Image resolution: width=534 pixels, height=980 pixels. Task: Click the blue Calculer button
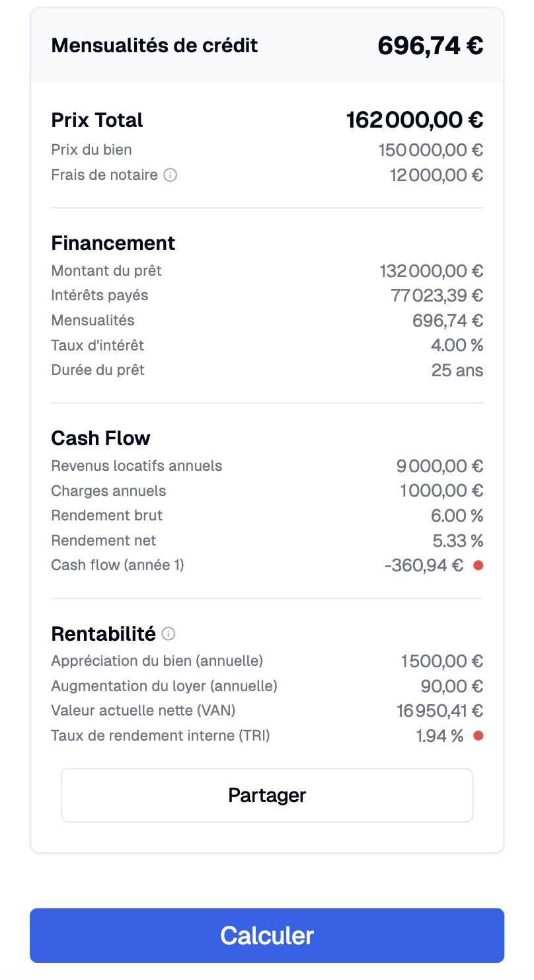point(267,935)
